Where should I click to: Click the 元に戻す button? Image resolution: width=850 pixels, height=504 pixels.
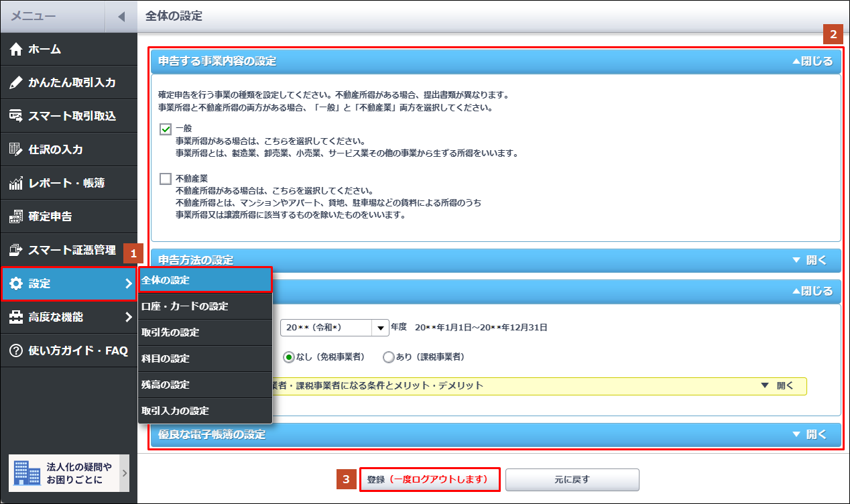(572, 480)
